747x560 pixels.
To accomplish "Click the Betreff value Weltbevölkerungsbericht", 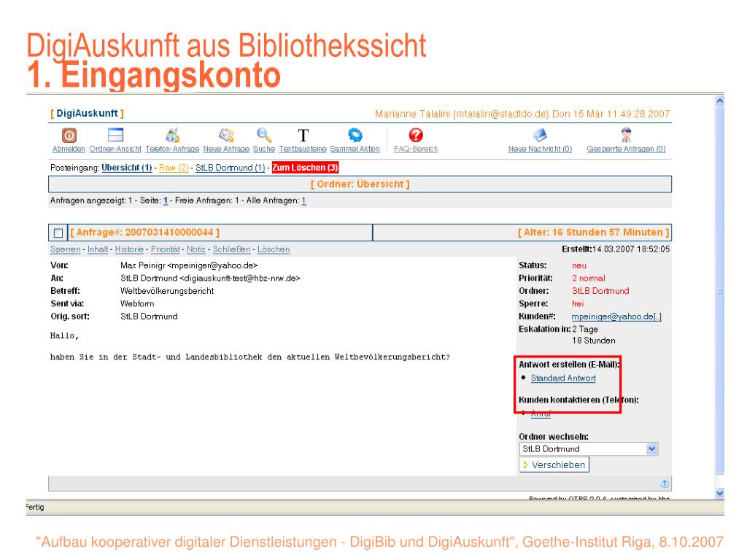I will [167, 291].
